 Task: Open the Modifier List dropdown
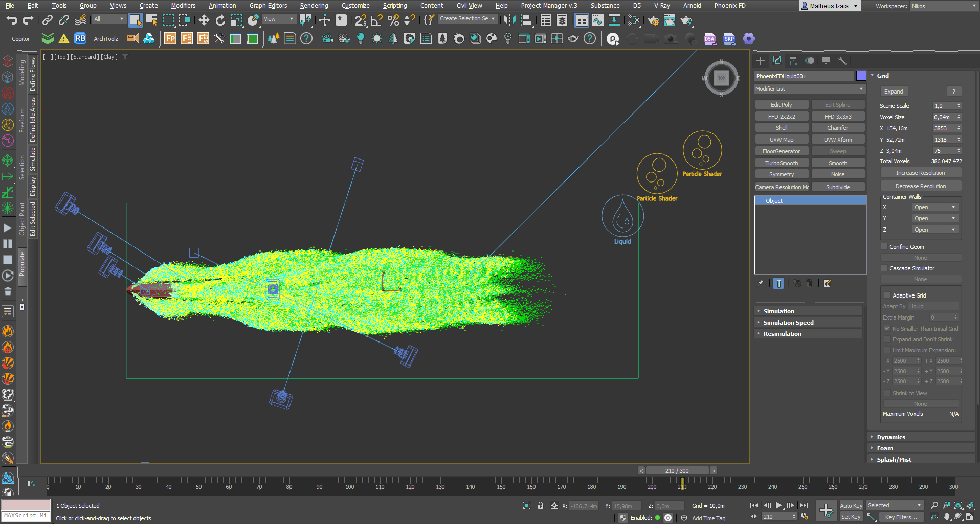click(810, 89)
